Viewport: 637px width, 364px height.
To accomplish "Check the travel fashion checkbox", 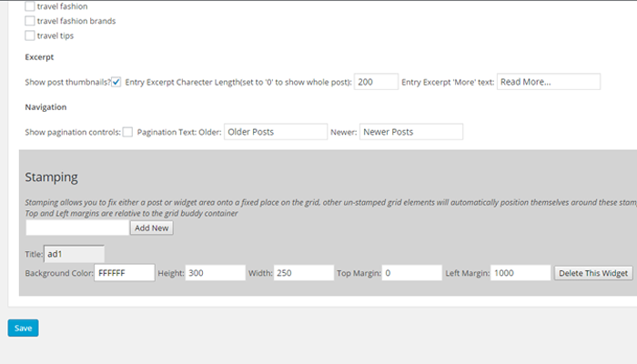I will click(30, 6).
